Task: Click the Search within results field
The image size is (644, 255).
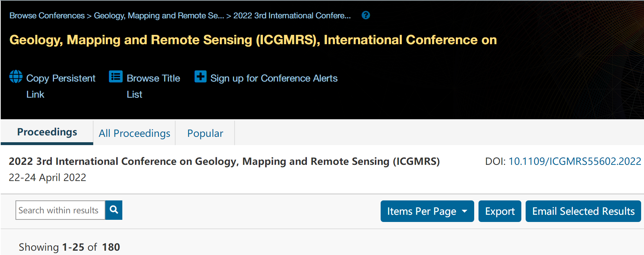Action: (x=60, y=210)
